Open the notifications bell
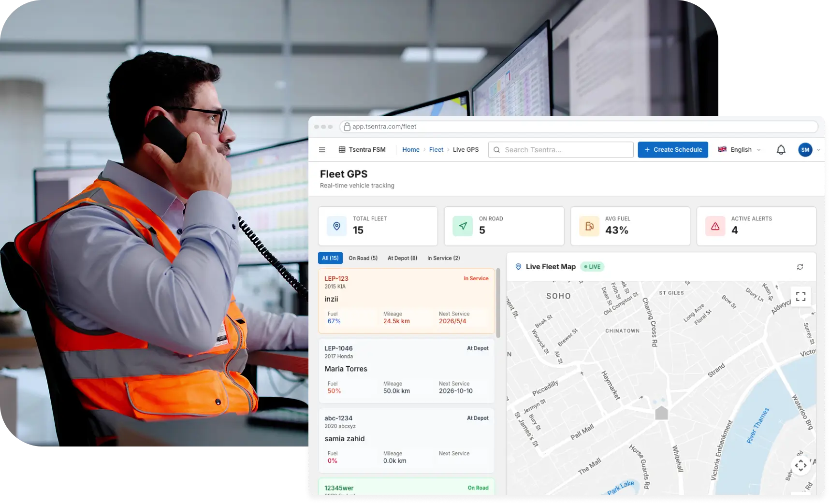 781,150
